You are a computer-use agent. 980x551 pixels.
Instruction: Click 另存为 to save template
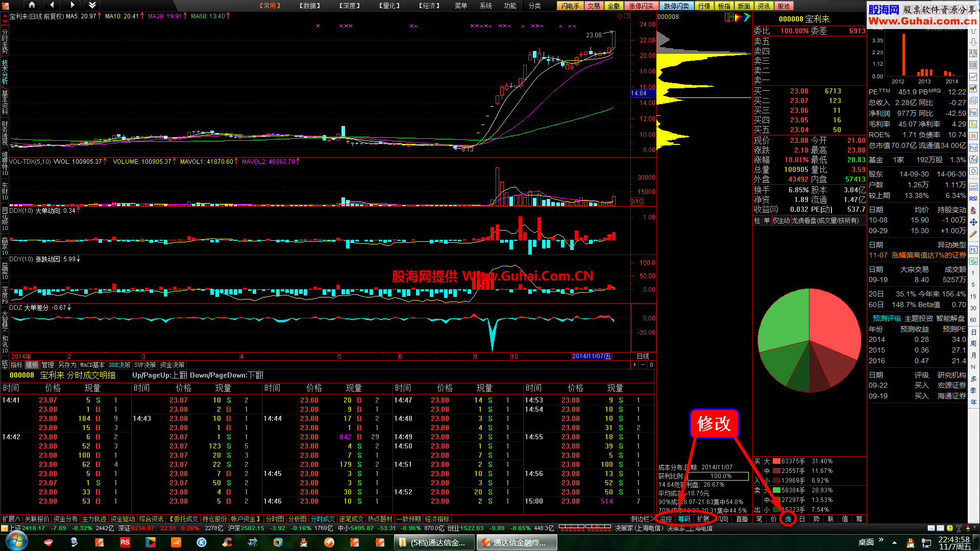pyautogui.click(x=67, y=365)
